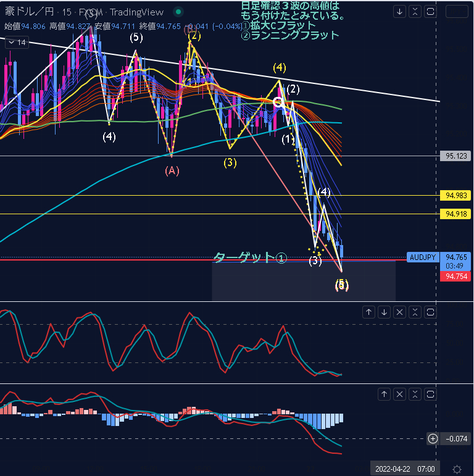
Task: Click the plus button beside -0.074
Action: (x=433, y=439)
